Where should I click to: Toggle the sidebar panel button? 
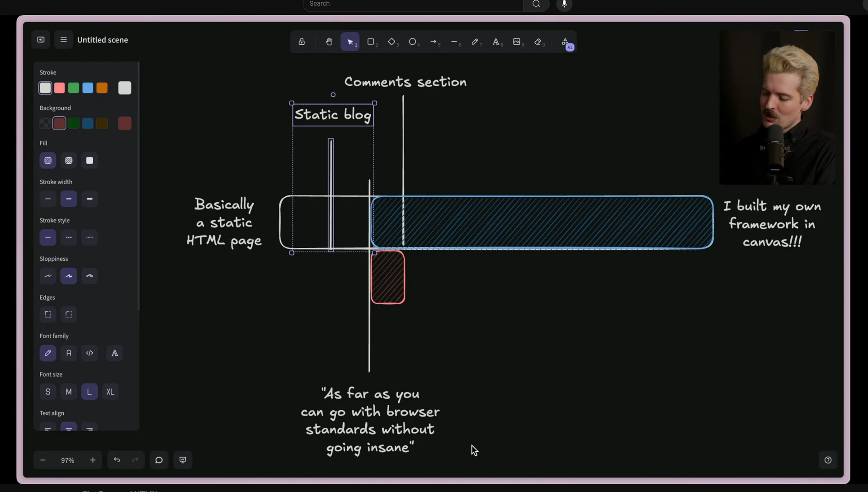(41, 40)
